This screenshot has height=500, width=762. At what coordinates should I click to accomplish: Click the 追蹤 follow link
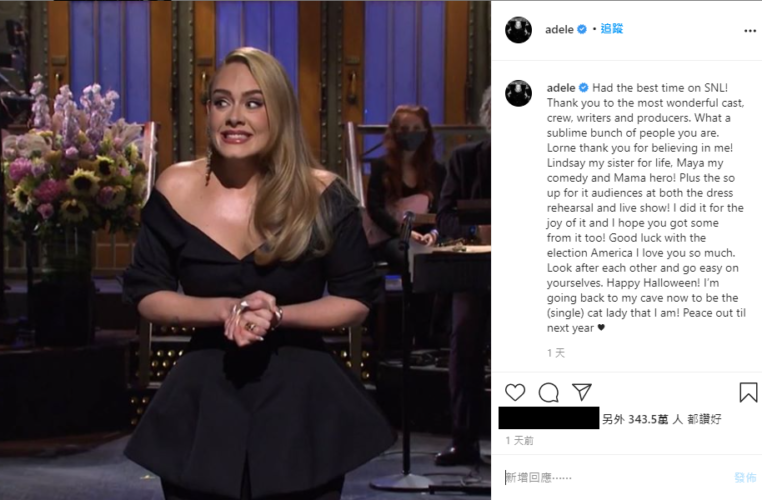[x=612, y=29]
